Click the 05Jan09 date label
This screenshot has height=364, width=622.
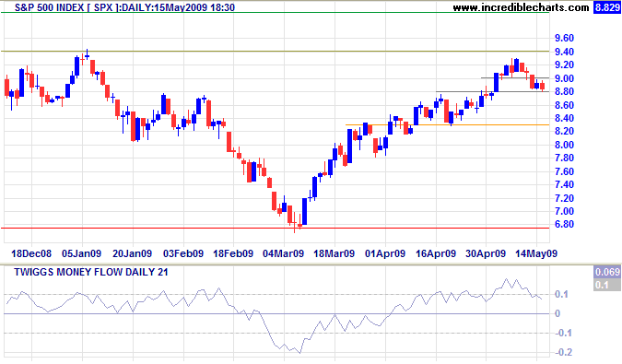82,253
